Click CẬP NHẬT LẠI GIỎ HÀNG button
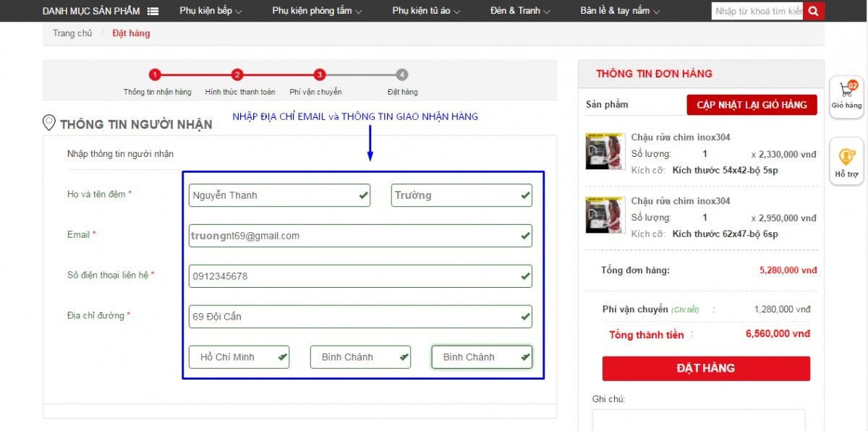 pyautogui.click(x=752, y=105)
